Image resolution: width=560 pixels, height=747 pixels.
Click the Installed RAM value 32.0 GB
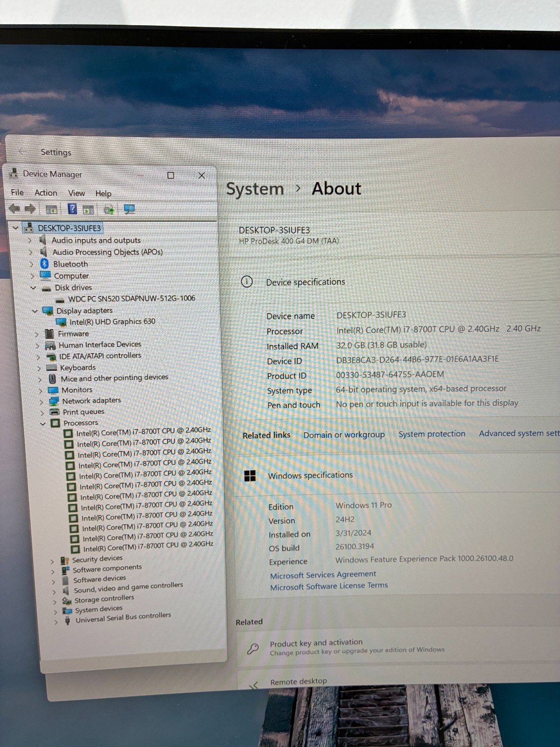point(381,345)
